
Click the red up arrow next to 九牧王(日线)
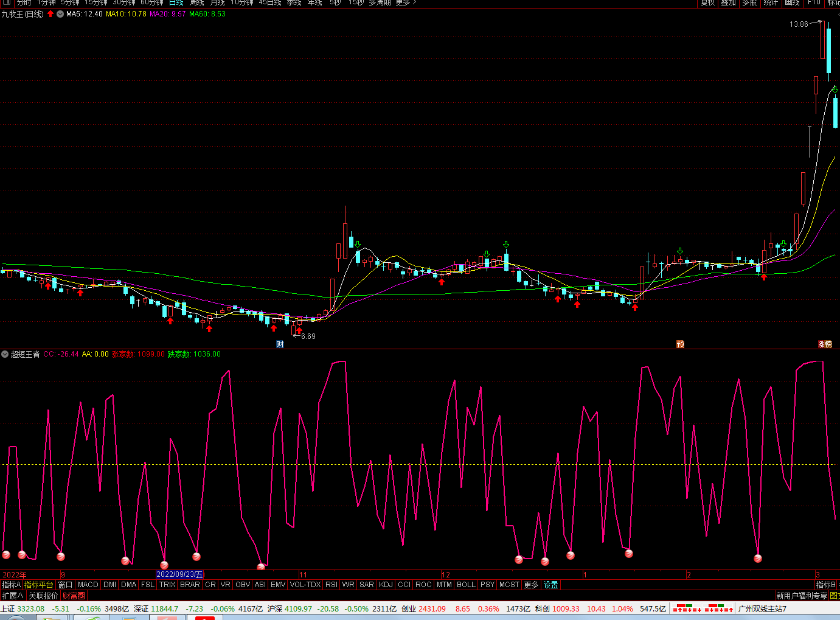(x=50, y=13)
